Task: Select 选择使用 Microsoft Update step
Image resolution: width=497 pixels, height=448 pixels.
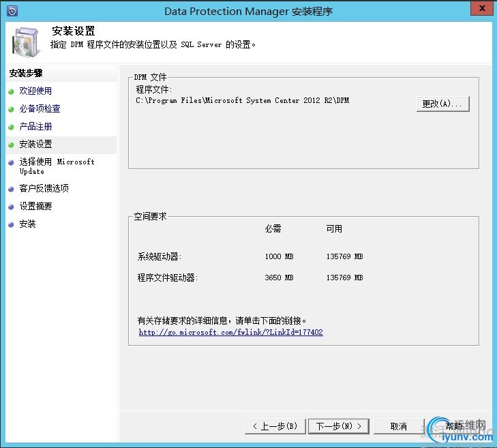Action: pyautogui.click(x=57, y=166)
